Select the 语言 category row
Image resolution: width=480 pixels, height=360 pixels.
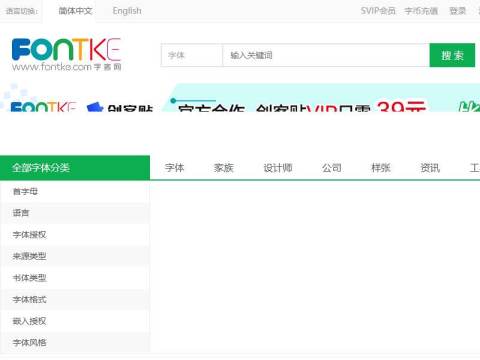pos(75,213)
